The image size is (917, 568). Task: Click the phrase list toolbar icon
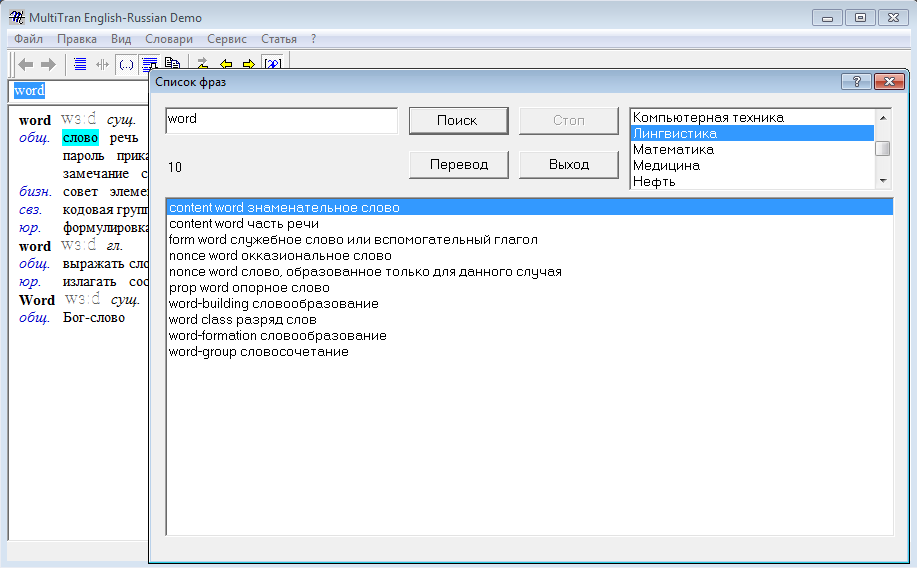click(150, 63)
